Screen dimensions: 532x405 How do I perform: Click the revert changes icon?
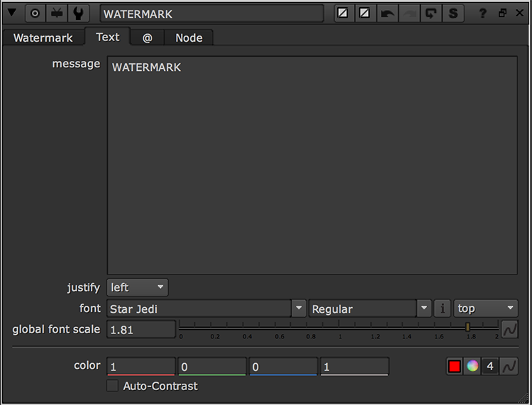point(431,13)
